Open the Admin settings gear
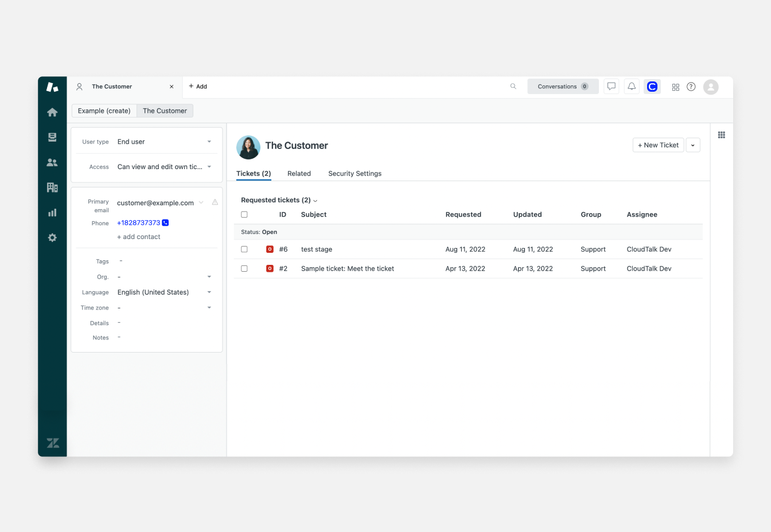 (52, 237)
